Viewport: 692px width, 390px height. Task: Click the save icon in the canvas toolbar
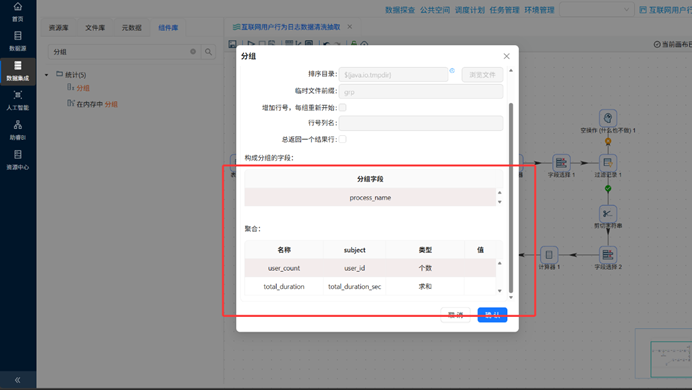233,44
